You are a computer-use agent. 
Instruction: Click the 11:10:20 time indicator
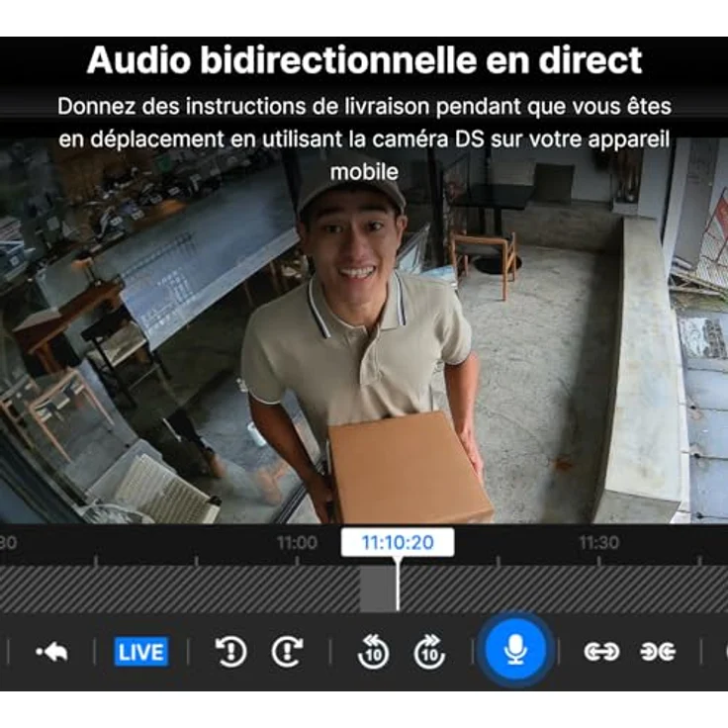397,542
